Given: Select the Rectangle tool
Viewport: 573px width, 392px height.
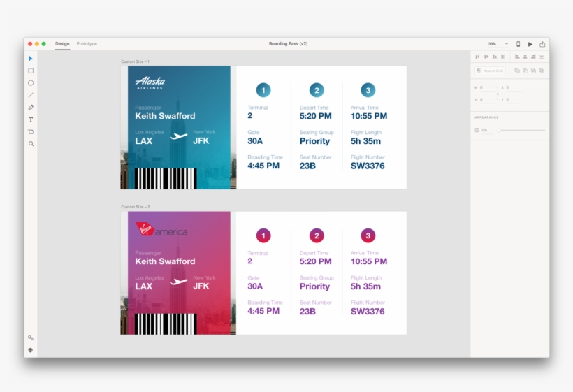Looking at the screenshot, I should [31, 71].
